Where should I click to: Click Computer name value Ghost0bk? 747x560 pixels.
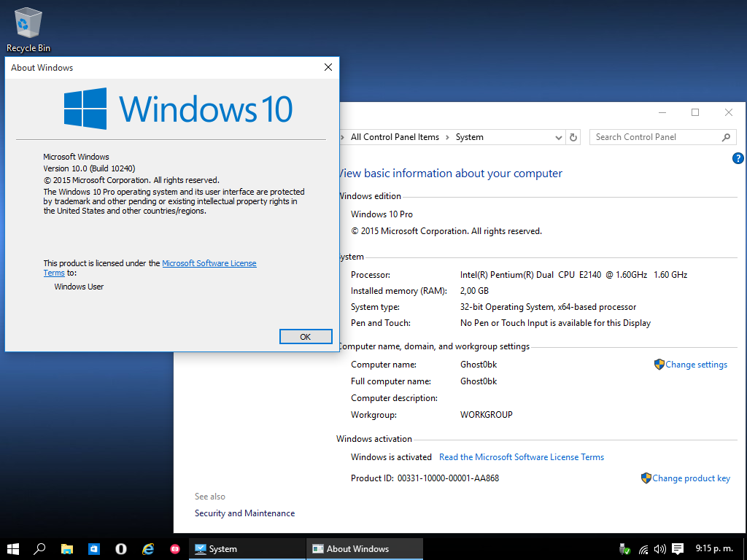point(479,365)
